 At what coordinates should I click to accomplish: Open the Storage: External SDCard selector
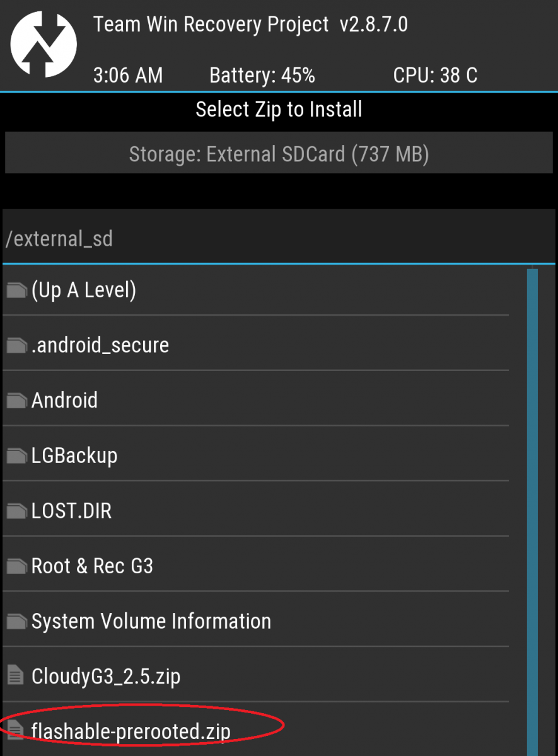click(279, 153)
